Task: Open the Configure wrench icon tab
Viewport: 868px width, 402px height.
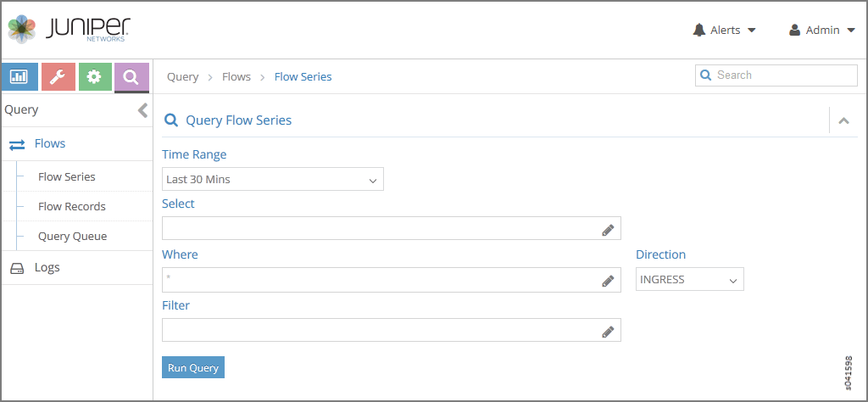Action: pos(58,77)
